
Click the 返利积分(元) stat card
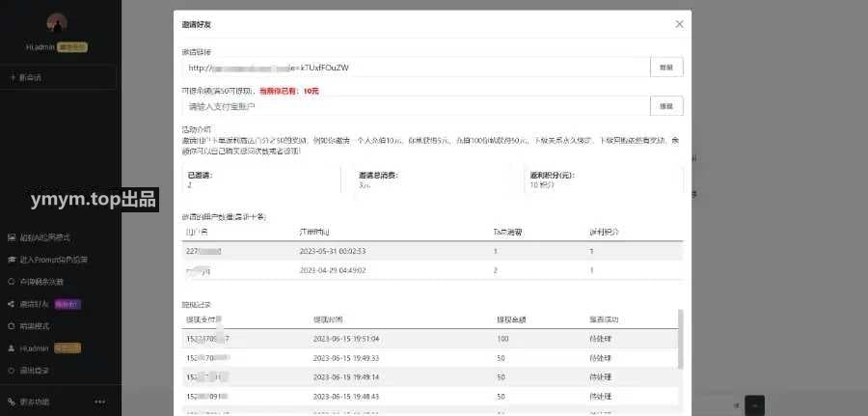click(604, 180)
